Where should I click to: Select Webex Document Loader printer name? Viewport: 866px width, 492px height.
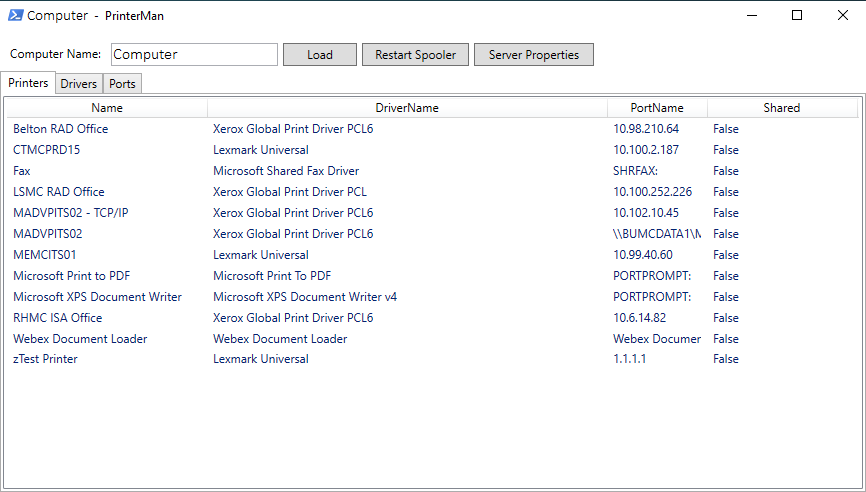click(80, 338)
